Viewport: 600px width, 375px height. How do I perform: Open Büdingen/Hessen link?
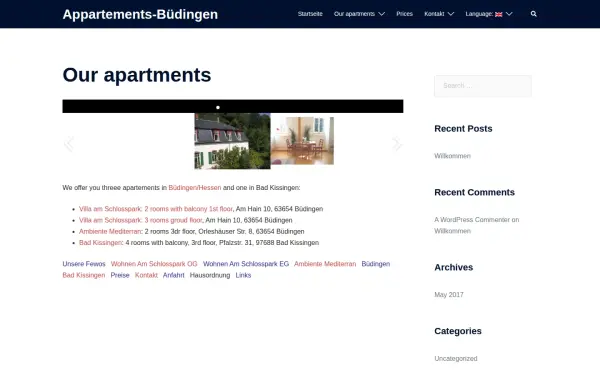click(195, 188)
